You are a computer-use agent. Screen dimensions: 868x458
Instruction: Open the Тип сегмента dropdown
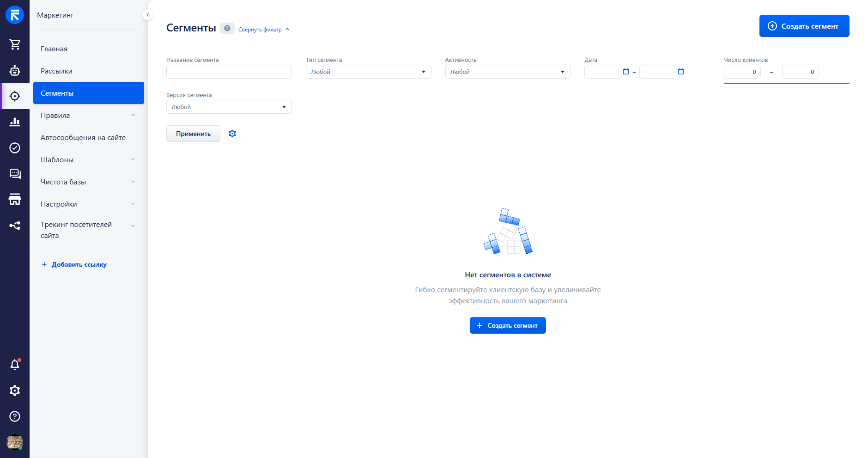coord(368,72)
